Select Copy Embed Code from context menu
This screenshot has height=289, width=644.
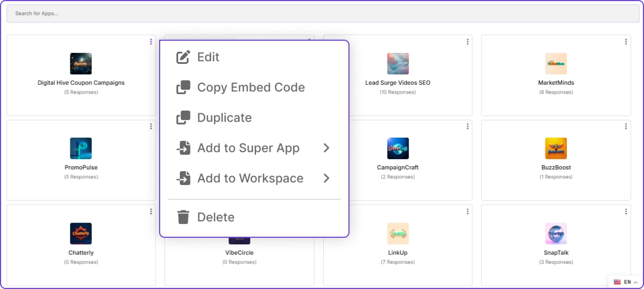[250, 88]
